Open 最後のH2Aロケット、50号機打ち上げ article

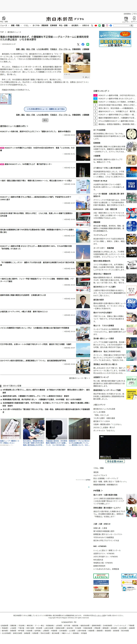28,164
